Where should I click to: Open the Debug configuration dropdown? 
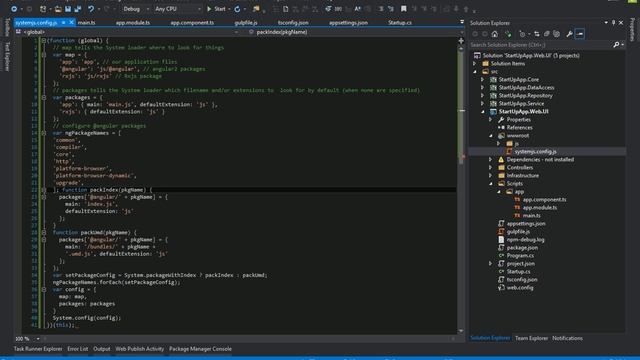[136, 9]
